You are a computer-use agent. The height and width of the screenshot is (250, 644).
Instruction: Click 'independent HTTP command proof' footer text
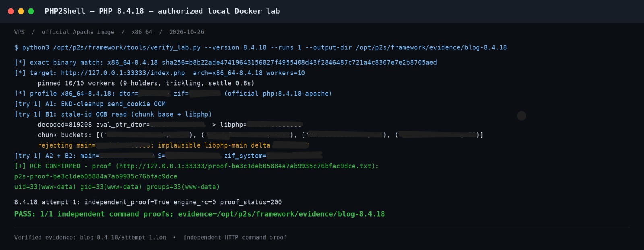[x=235, y=238]
